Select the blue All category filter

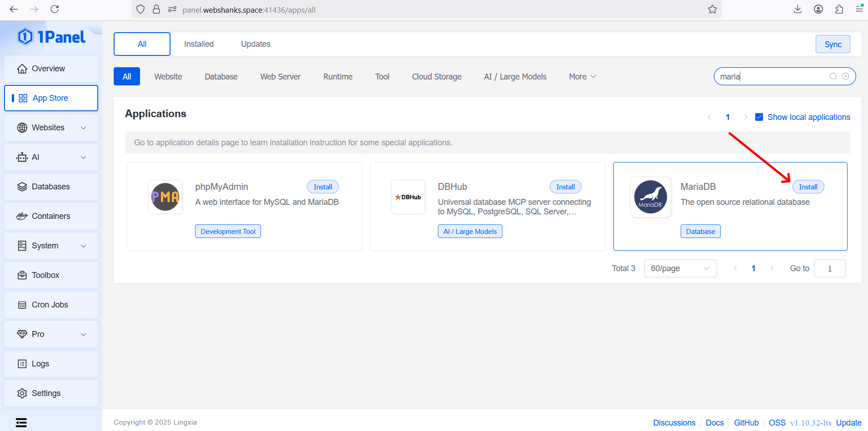point(127,77)
